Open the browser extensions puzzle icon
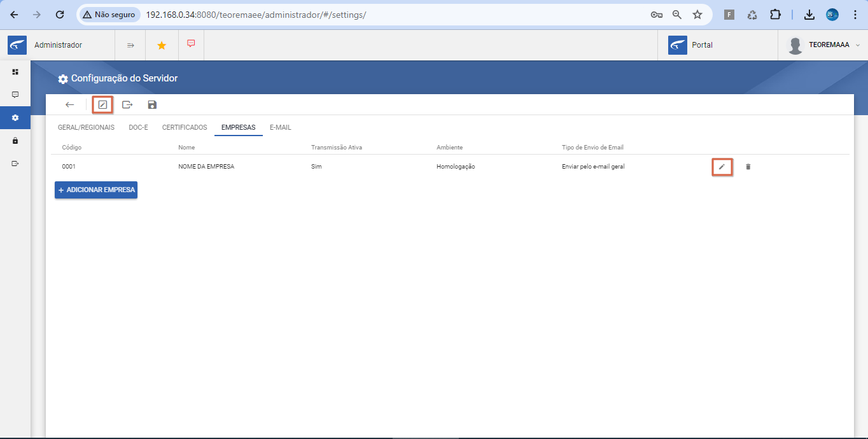Screen dimensions: 868x439 775,15
